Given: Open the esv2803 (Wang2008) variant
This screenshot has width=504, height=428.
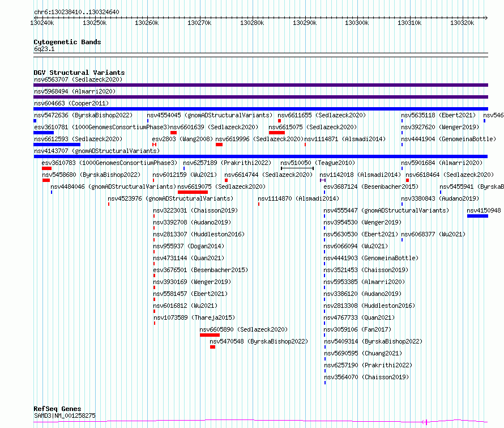Looking at the screenshot, I should coord(182,139).
